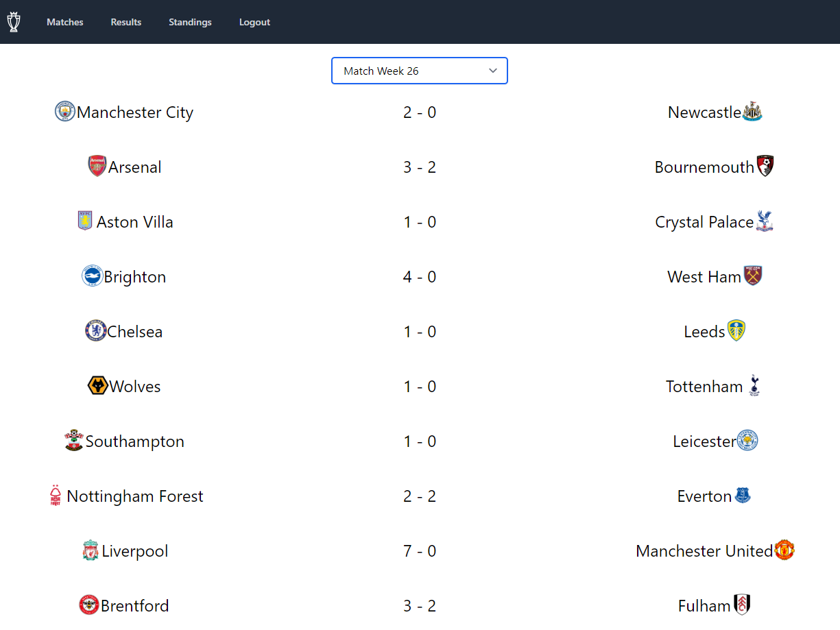Open the Results menu item
840x630 pixels.
pos(126,22)
